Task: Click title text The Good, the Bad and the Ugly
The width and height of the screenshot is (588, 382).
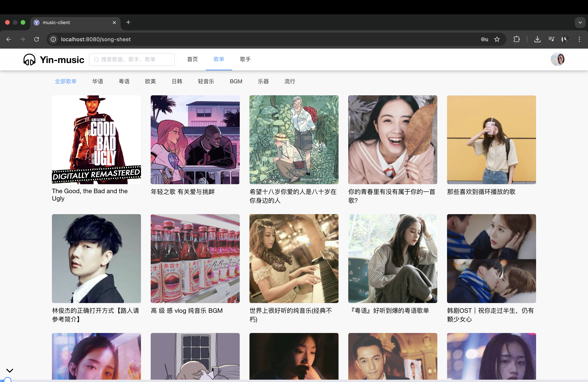Action: pyautogui.click(x=90, y=195)
